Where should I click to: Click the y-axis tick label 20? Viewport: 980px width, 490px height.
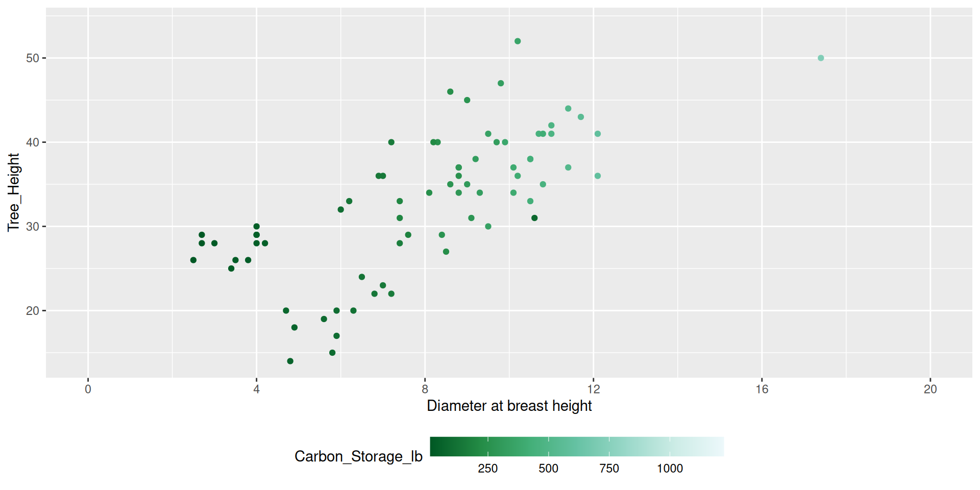[x=32, y=311]
